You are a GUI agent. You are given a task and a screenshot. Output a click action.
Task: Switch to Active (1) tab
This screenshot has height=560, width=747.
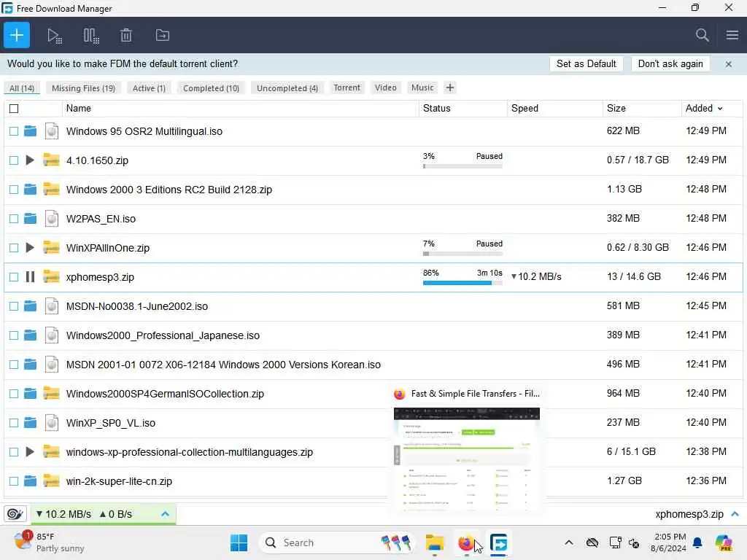[149, 88]
